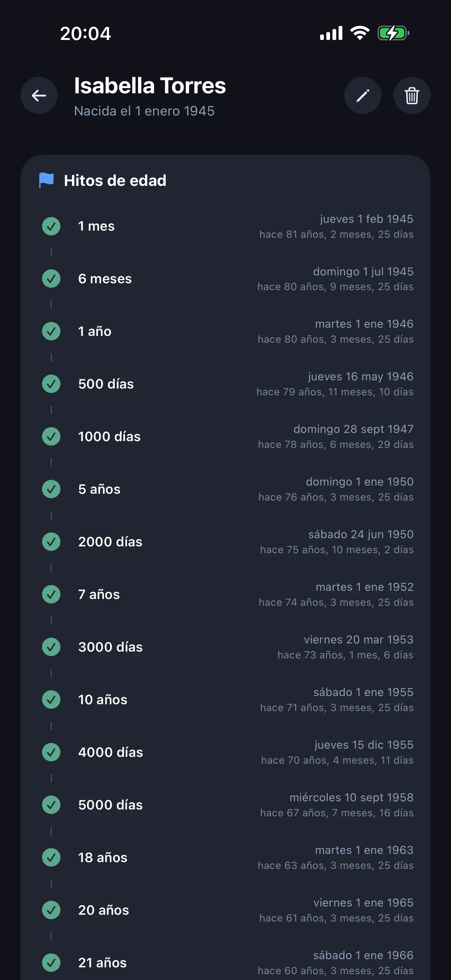Image resolution: width=451 pixels, height=980 pixels.
Task: Tap the trash delete icon
Action: (x=411, y=95)
